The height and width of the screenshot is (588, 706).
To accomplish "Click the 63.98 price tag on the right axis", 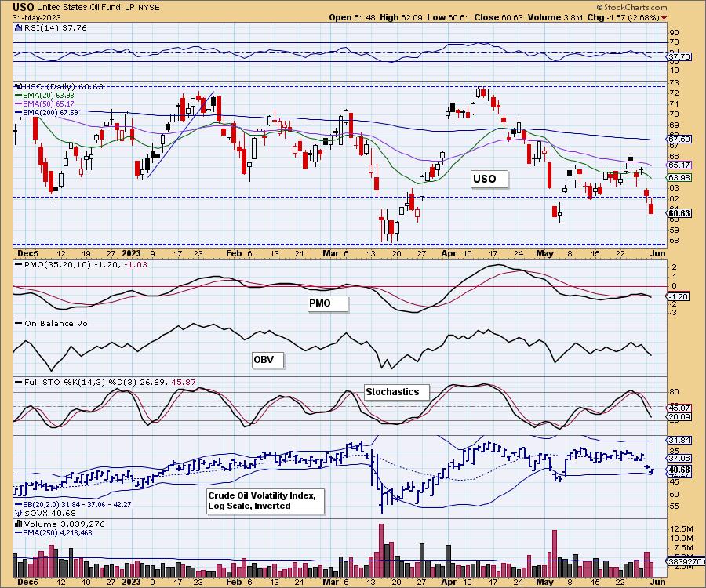I will [x=679, y=178].
